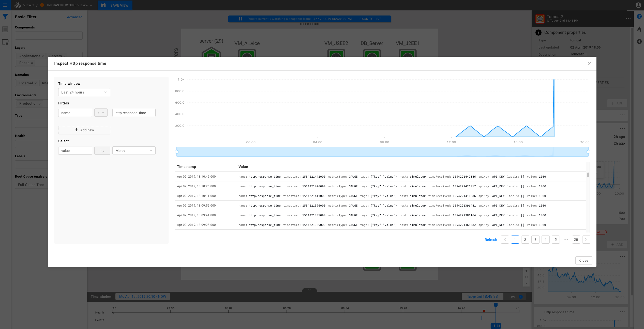
Task: Click the Save View button
Action: click(115, 5)
